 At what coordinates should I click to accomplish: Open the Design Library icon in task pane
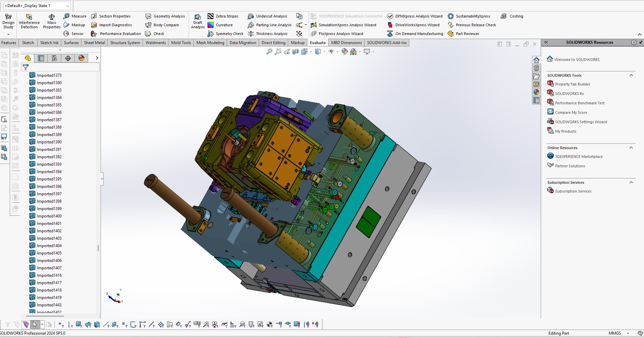[x=536, y=68]
